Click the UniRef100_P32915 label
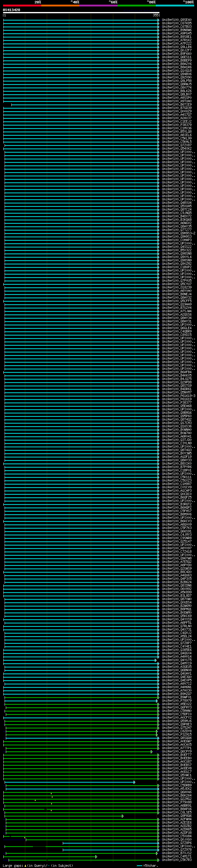This screenshot has width=197, height=868. click(x=177, y=734)
